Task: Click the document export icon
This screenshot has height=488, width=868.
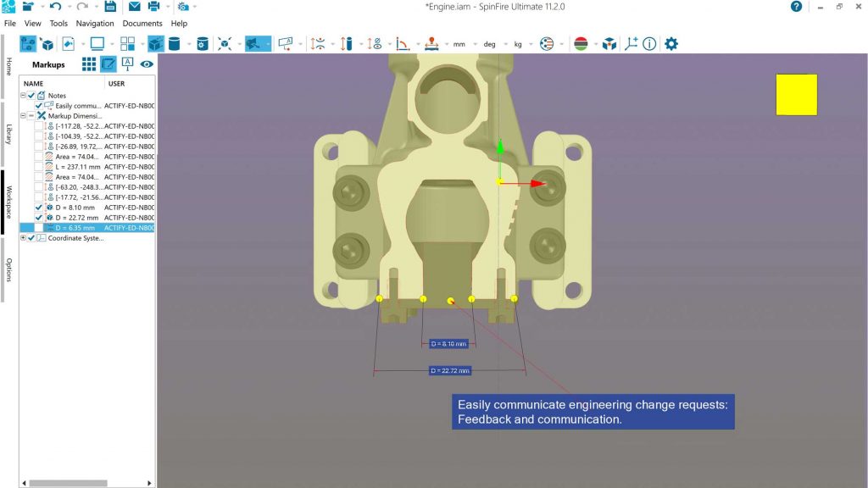Action: (x=68, y=44)
